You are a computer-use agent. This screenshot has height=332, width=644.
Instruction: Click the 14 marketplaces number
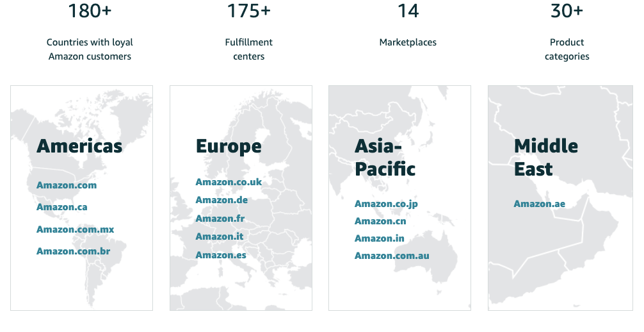pyautogui.click(x=408, y=11)
